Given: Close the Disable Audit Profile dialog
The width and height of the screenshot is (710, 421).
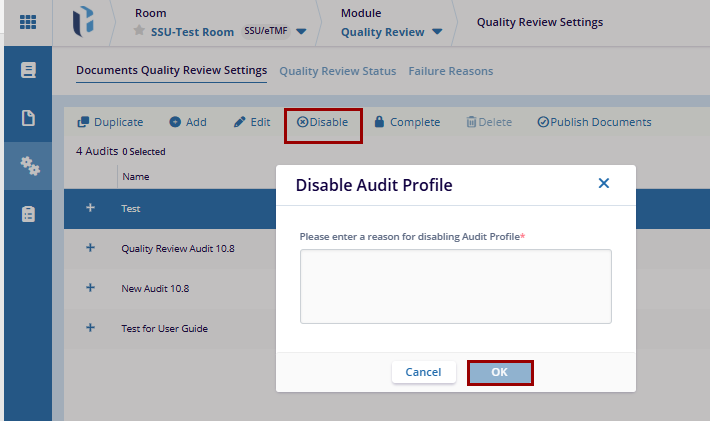Looking at the screenshot, I should coord(603,184).
